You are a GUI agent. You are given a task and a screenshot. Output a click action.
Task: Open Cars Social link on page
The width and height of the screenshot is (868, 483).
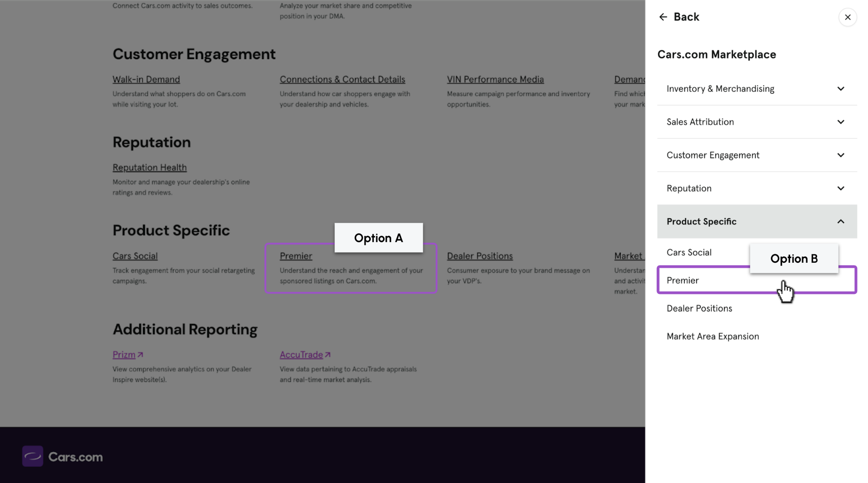(x=135, y=256)
